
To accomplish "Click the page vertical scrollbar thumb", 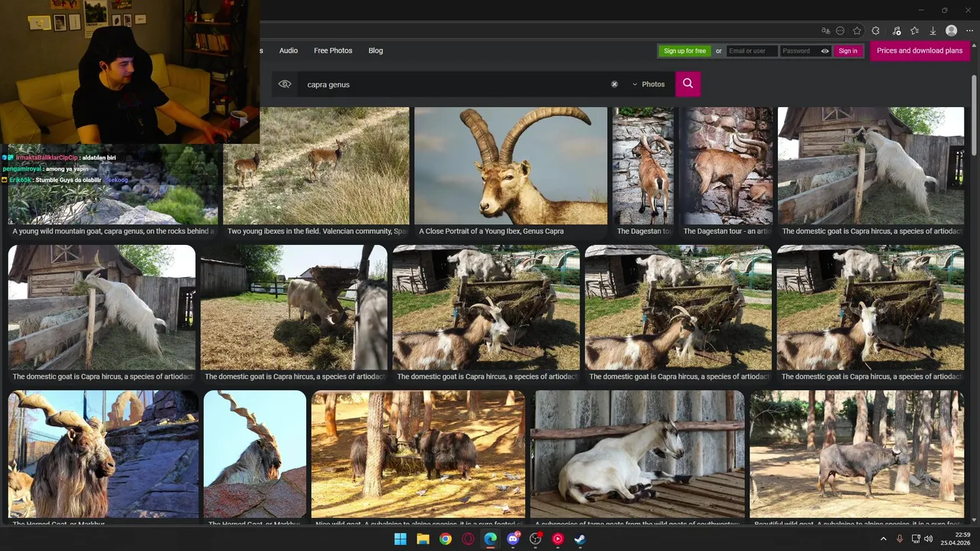I will [x=974, y=113].
